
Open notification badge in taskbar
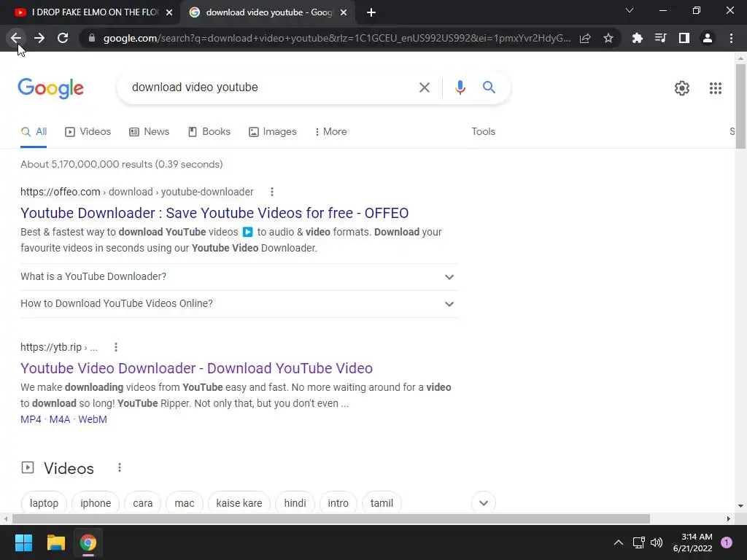pyautogui.click(x=727, y=542)
